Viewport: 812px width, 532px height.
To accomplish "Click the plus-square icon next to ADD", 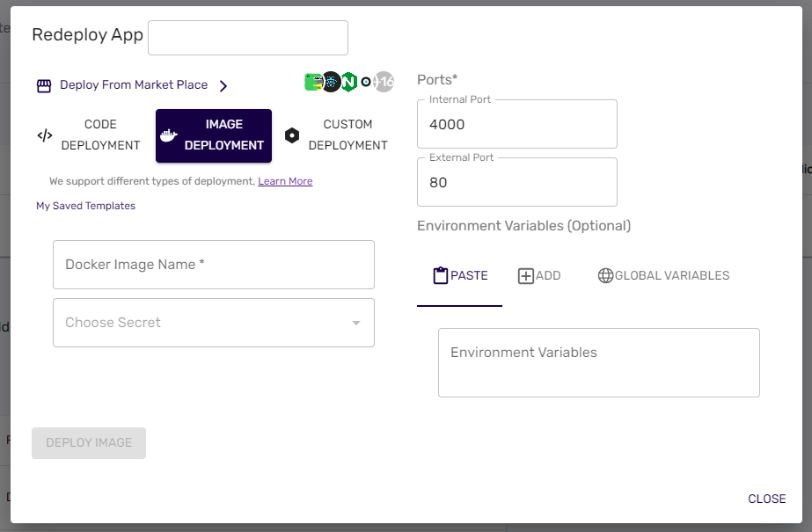I will pyautogui.click(x=523, y=274).
